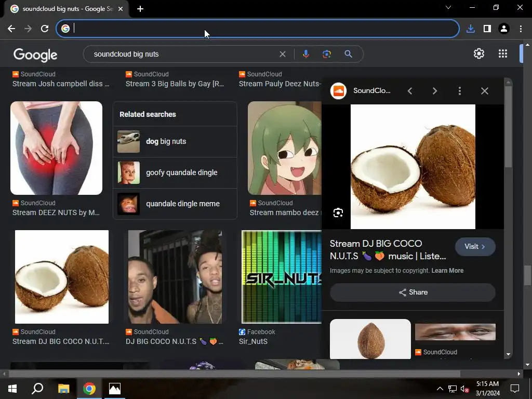Open Google quick settings gear
Viewport: 532px width, 399px height.
[x=478, y=54]
